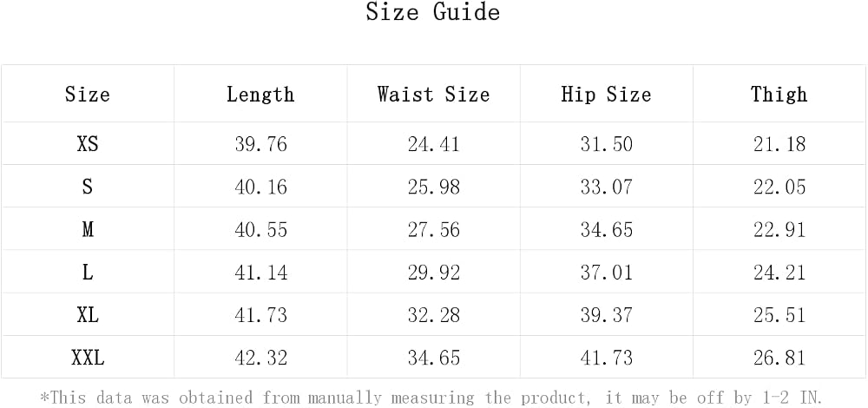Click the XS length value 39.76
The width and height of the screenshot is (868, 408).
click(x=260, y=144)
